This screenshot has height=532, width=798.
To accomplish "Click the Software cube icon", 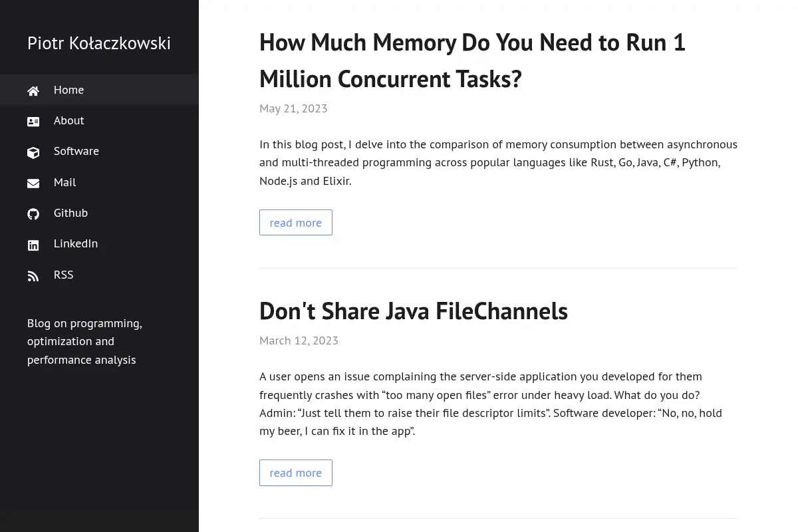I will tap(33, 152).
